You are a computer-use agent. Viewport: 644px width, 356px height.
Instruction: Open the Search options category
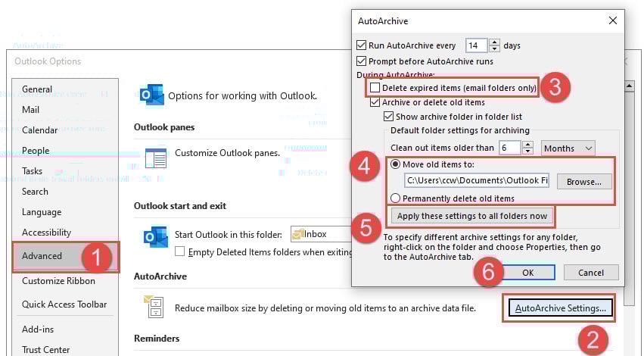[35, 192]
